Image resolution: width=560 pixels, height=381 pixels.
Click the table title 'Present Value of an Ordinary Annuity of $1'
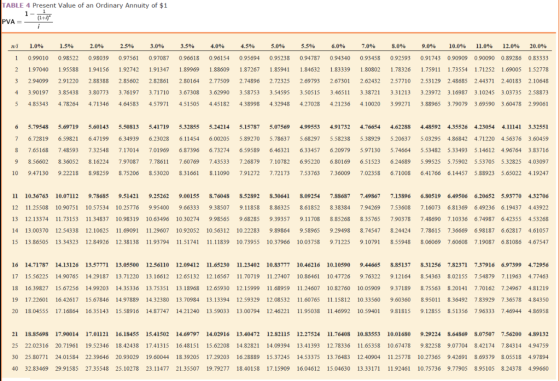(100, 6)
